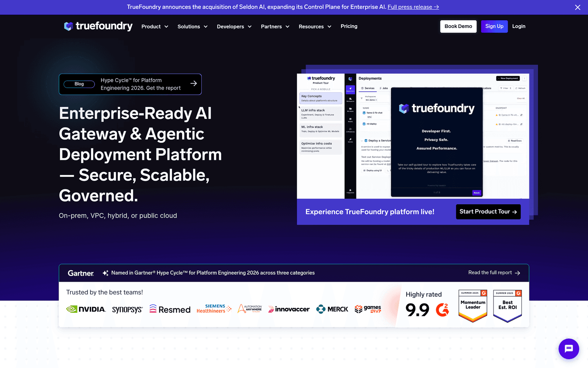Click the Book Demo button
The width and height of the screenshot is (588, 368).
coord(458,26)
